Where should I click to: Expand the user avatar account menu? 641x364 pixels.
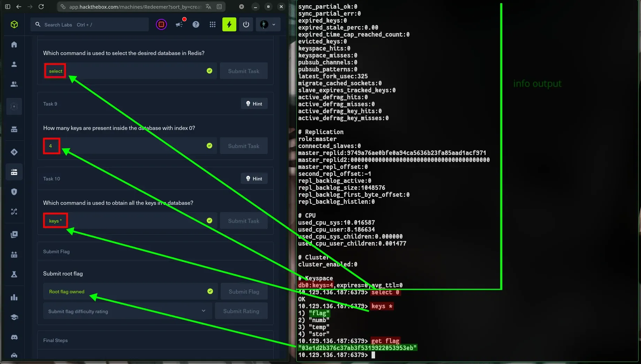click(x=268, y=24)
